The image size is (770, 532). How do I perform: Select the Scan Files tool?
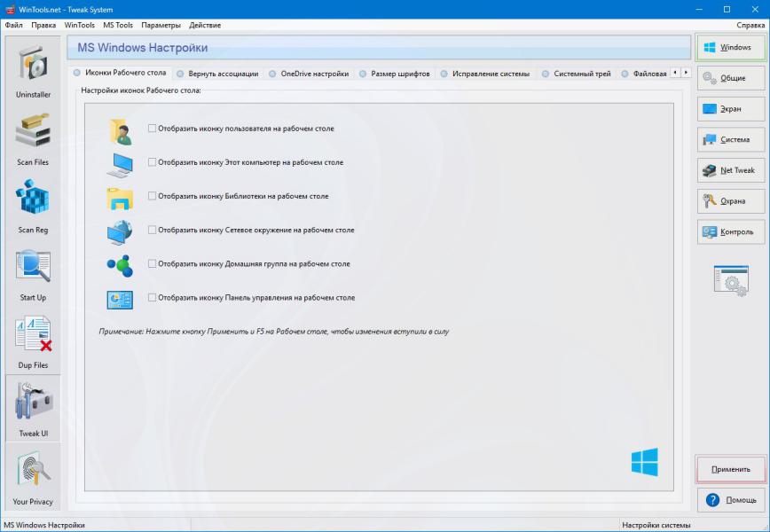pyautogui.click(x=34, y=138)
